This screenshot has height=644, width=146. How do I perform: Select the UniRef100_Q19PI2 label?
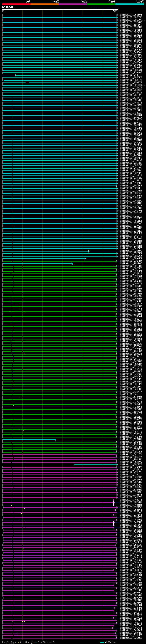[131, 180]
